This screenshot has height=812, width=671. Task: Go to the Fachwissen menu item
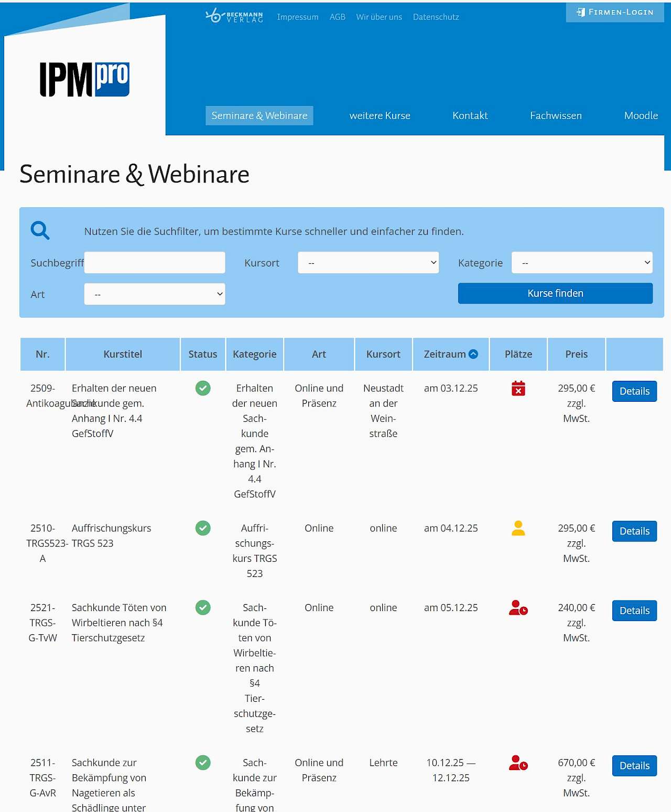click(556, 115)
